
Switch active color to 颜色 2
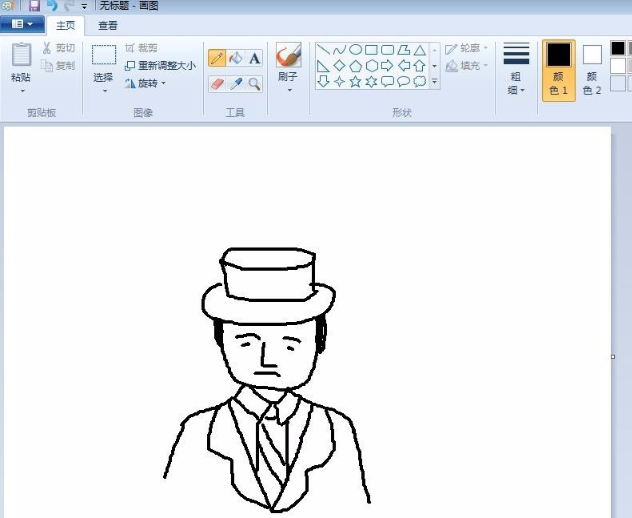[592, 70]
